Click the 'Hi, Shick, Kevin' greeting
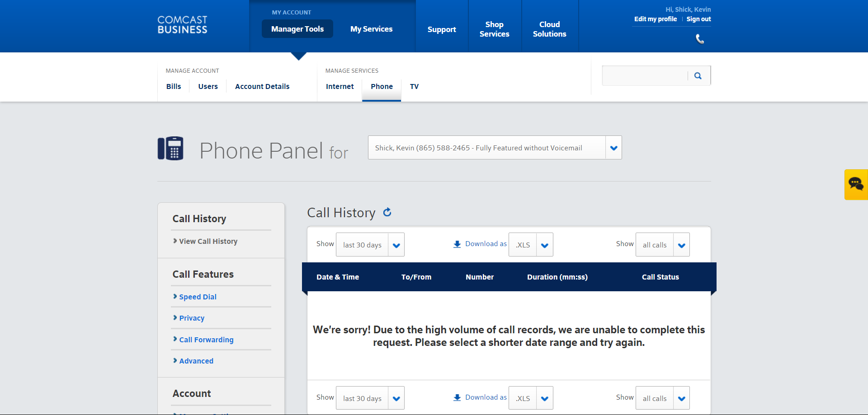868x415 pixels. 688,9
